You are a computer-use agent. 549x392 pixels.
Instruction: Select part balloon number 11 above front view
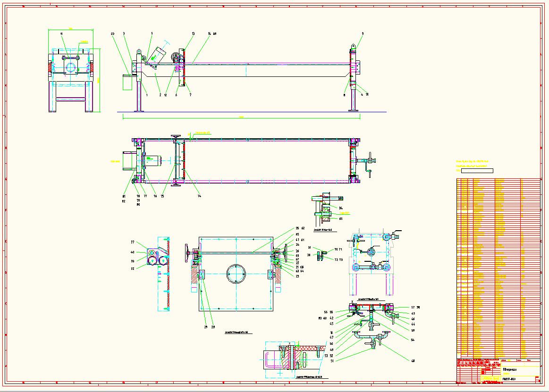click(x=61, y=34)
